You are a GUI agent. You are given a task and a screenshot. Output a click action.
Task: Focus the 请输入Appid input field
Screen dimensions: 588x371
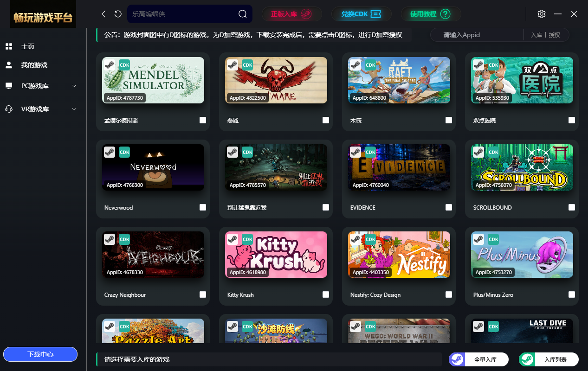[x=478, y=35]
